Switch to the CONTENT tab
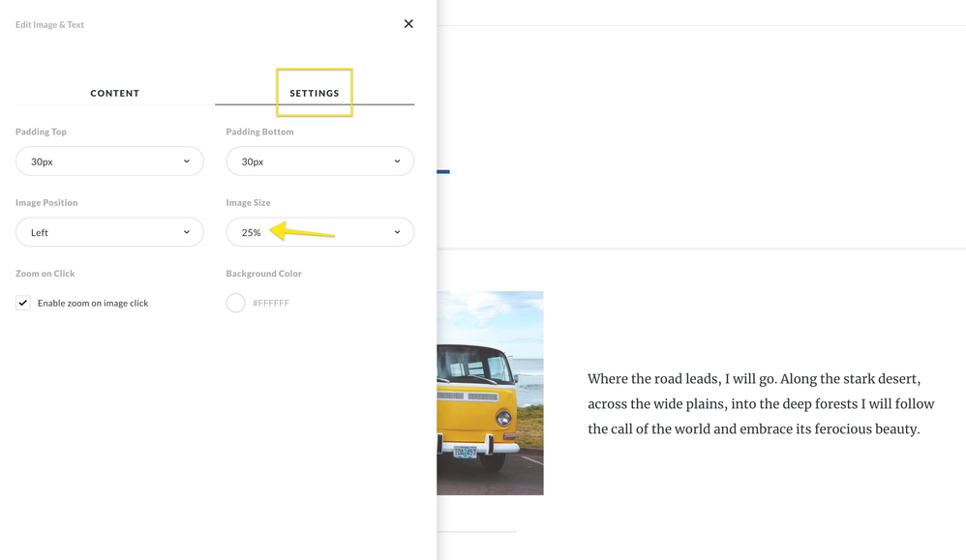Image resolution: width=966 pixels, height=560 pixels. coord(115,93)
